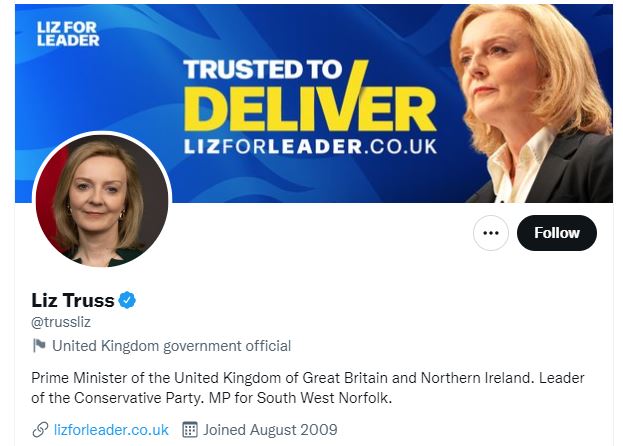Click the yellow DELIVER word in banner
The width and height of the screenshot is (623, 446).
309,107
